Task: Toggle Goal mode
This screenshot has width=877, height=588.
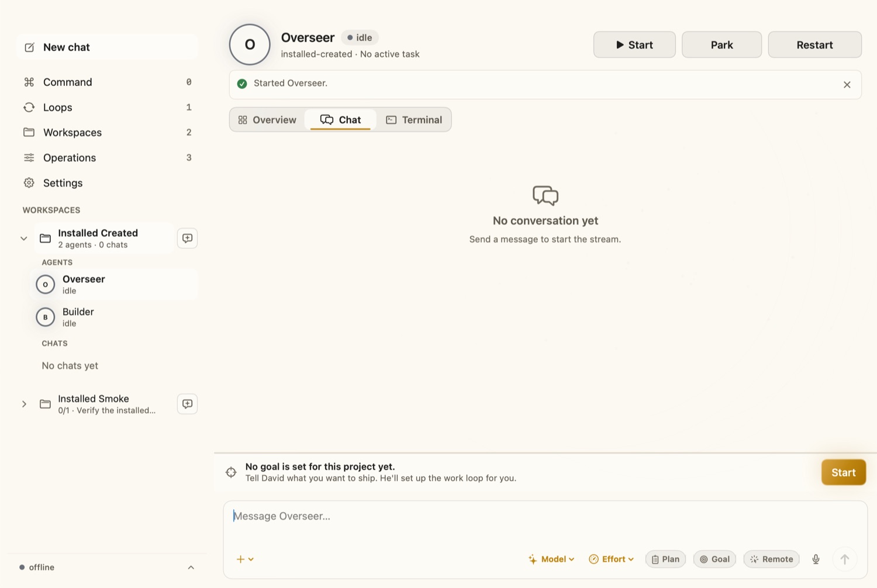Action: [x=714, y=559]
